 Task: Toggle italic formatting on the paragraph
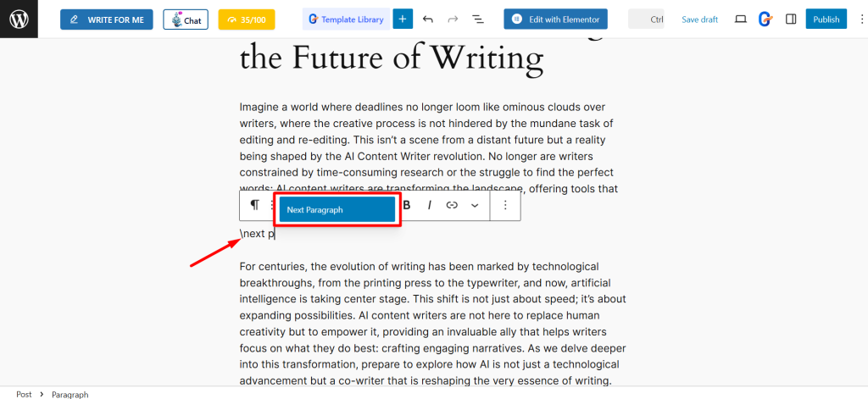(429, 205)
